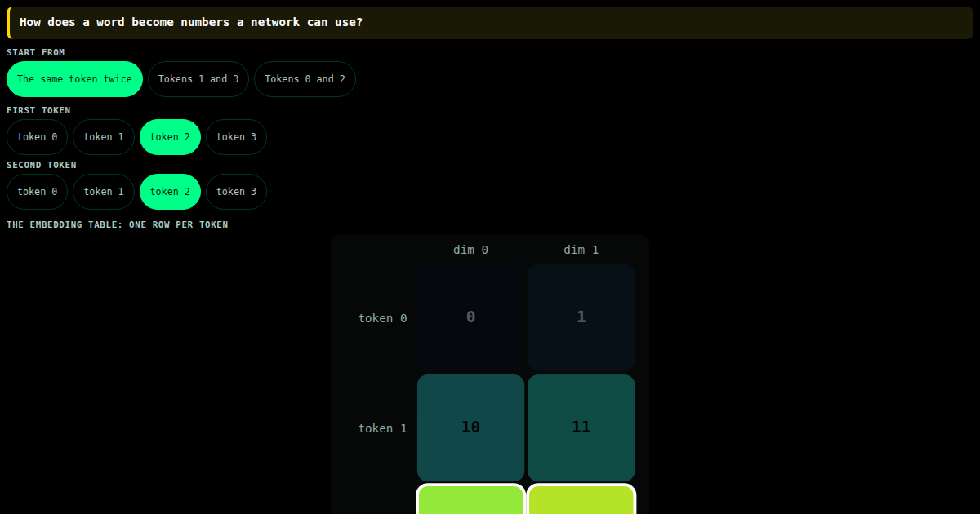The height and width of the screenshot is (514, 980).
Task: Set second token to token 0
Action: click(37, 192)
